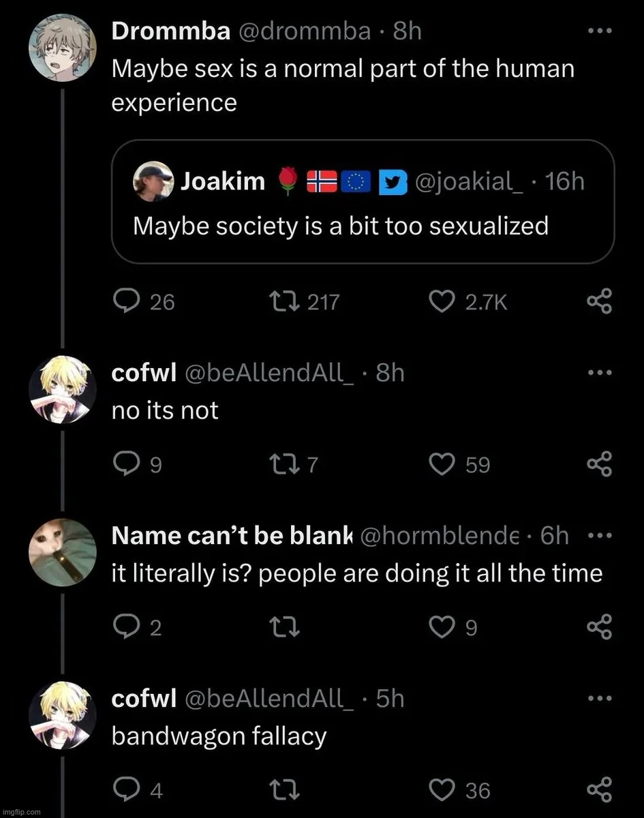Like Drommba's tweet with 2.7K likes
644x818 pixels.
[x=442, y=301]
